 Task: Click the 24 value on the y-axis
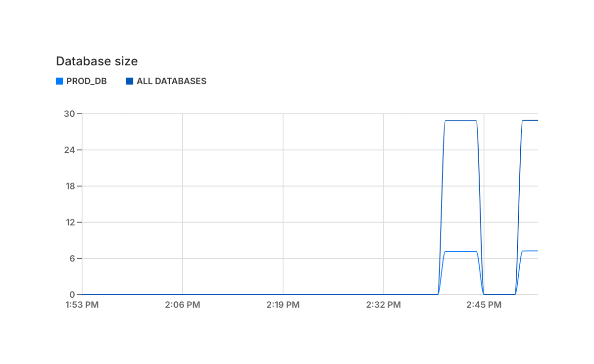coord(69,150)
